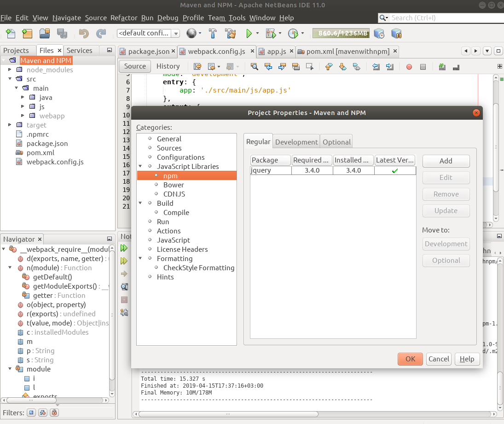The width and height of the screenshot is (504, 424).
Task: Collapse the Formatting category
Action: tap(140, 258)
